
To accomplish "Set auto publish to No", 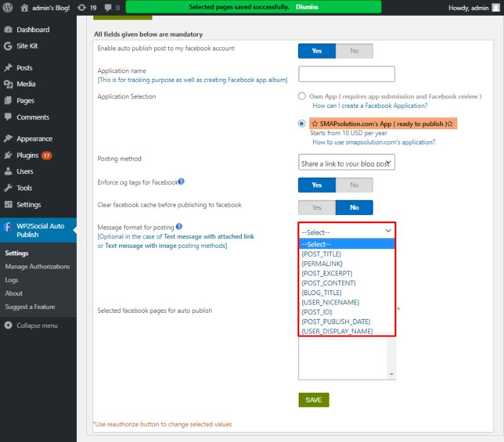I will point(354,51).
